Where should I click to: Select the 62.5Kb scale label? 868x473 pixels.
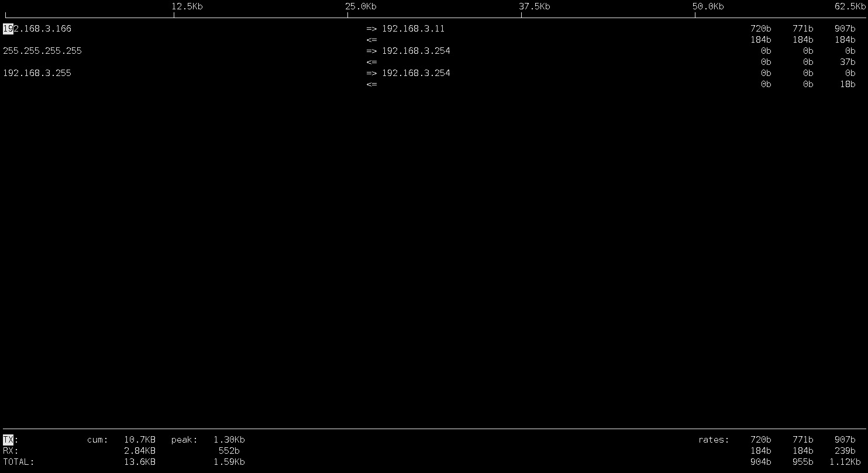849,6
